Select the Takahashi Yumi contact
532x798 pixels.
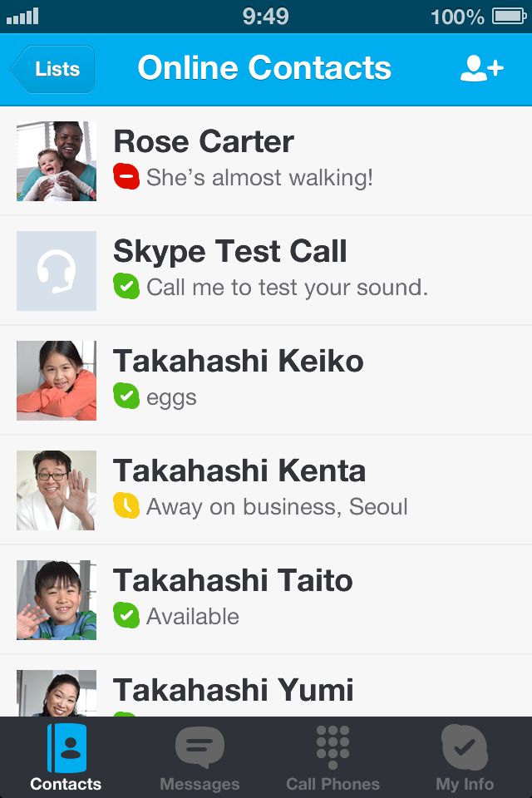(x=234, y=690)
